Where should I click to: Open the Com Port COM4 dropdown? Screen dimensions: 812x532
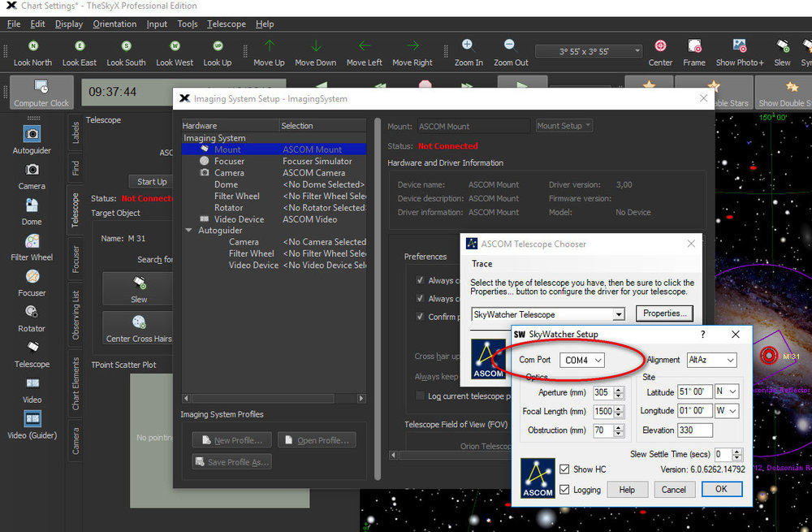coord(582,360)
